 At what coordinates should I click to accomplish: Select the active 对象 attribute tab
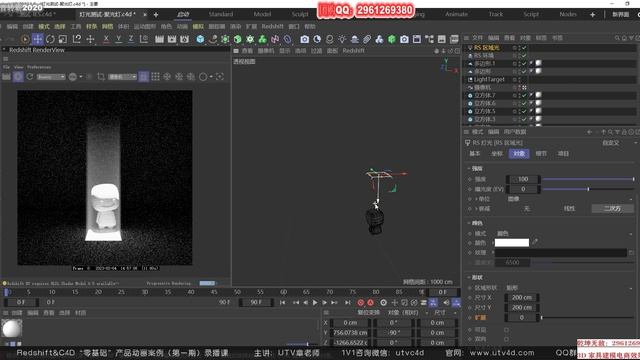tap(519, 153)
